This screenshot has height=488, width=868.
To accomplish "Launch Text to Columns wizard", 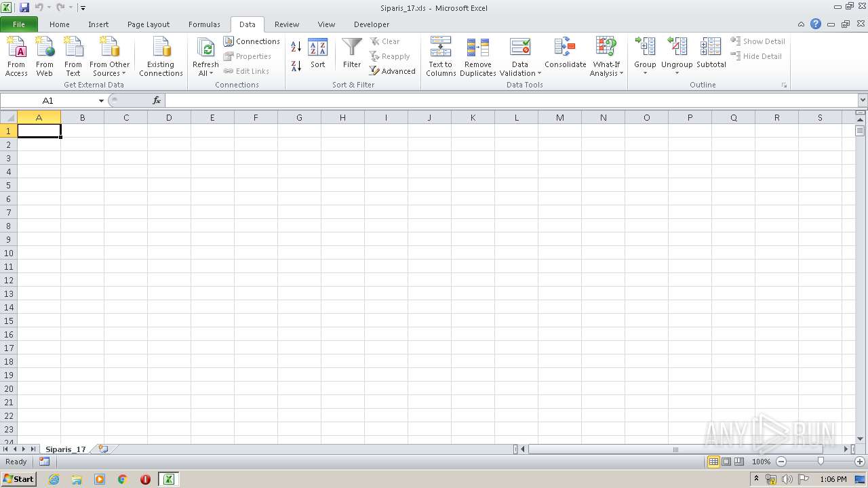I will click(x=441, y=57).
